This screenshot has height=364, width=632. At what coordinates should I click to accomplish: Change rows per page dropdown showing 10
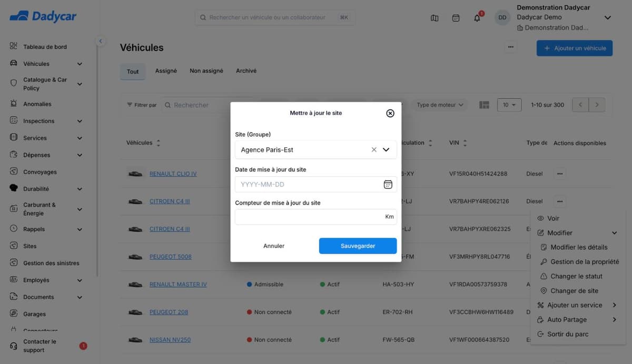[x=509, y=105]
